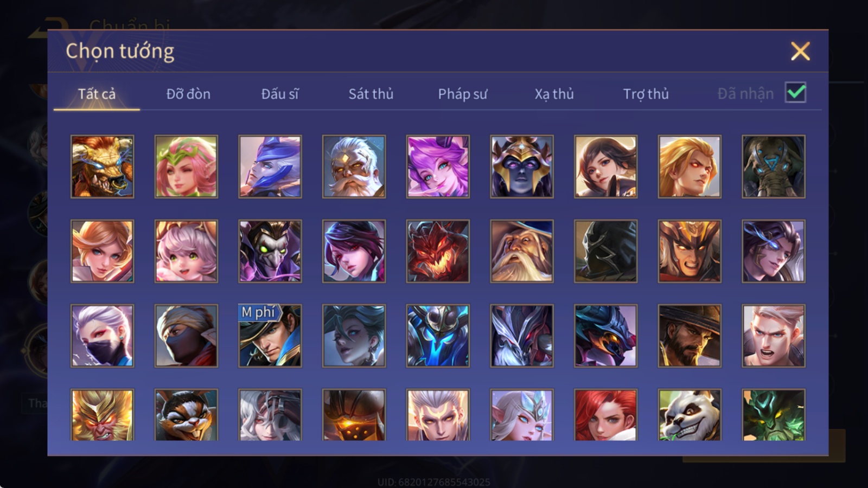Viewport: 868px width, 488px height.
Task: Choose the red demon-faced hero portrait
Action: point(438,251)
